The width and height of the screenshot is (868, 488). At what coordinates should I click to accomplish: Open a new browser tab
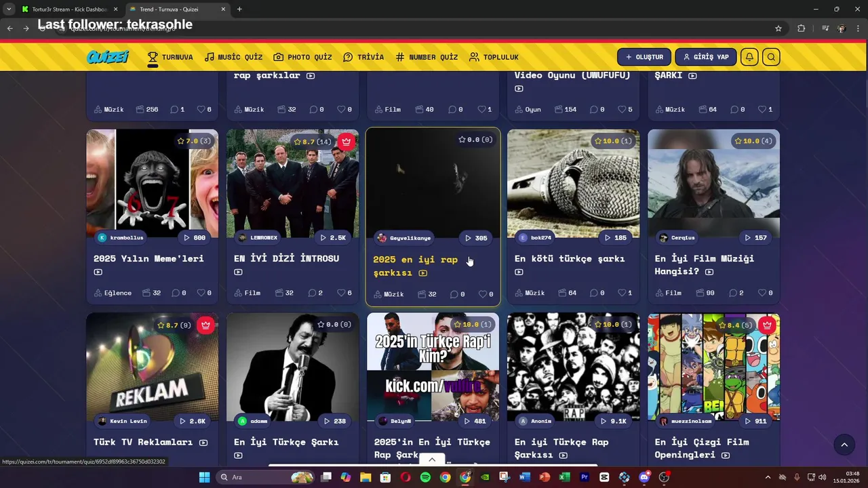click(239, 9)
